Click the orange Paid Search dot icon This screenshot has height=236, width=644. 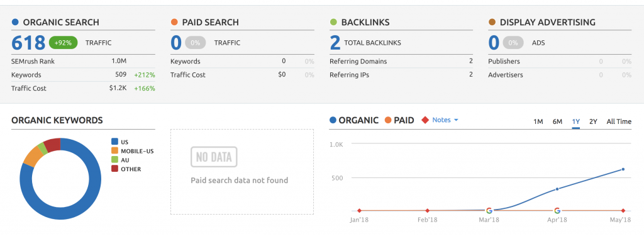coord(175,22)
